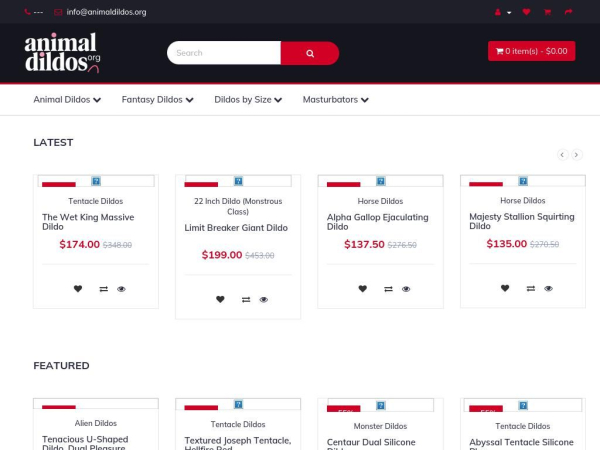Open the wishlist heart in top header
The width and height of the screenshot is (600, 450).
click(526, 12)
